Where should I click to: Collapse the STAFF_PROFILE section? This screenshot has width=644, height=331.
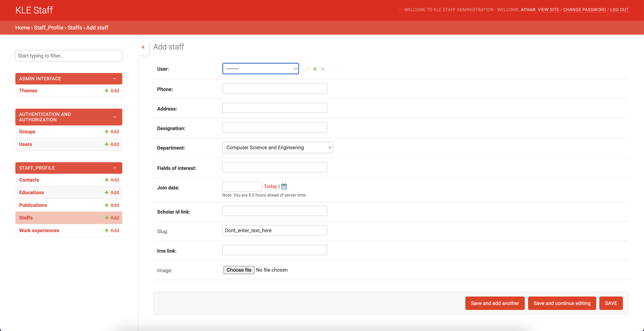pyautogui.click(x=115, y=168)
